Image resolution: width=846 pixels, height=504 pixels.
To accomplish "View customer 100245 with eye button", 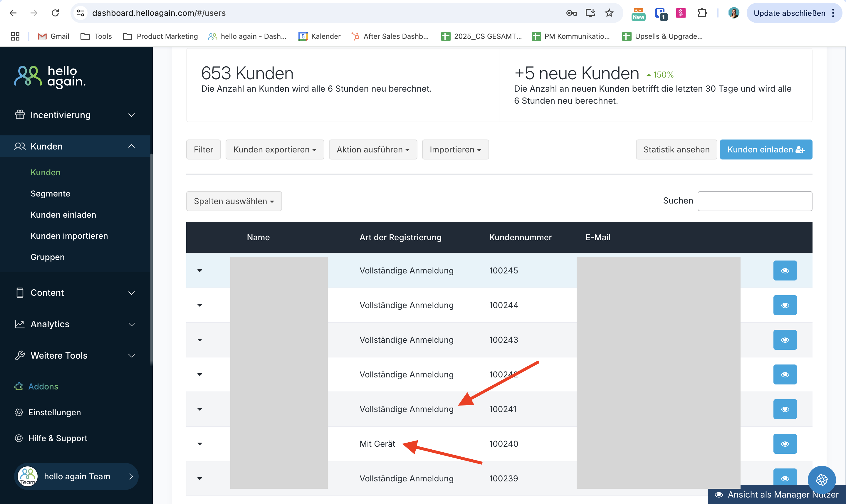I will click(785, 270).
